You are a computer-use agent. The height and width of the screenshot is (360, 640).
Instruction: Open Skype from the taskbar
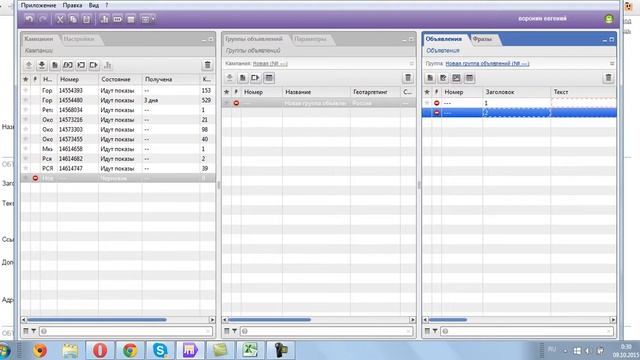[160, 350]
